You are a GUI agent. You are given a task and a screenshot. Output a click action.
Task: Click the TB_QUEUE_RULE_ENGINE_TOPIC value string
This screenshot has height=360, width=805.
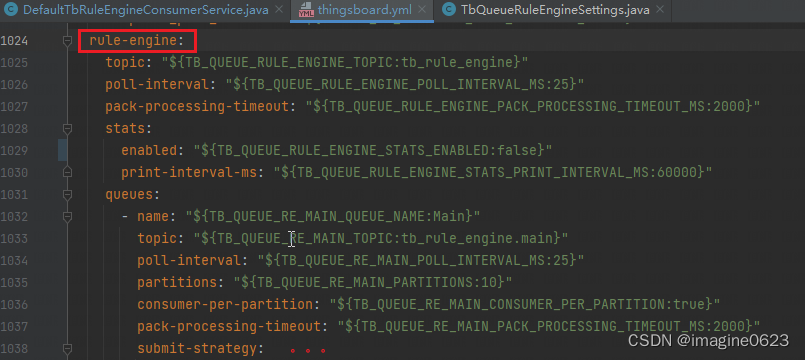point(346,63)
